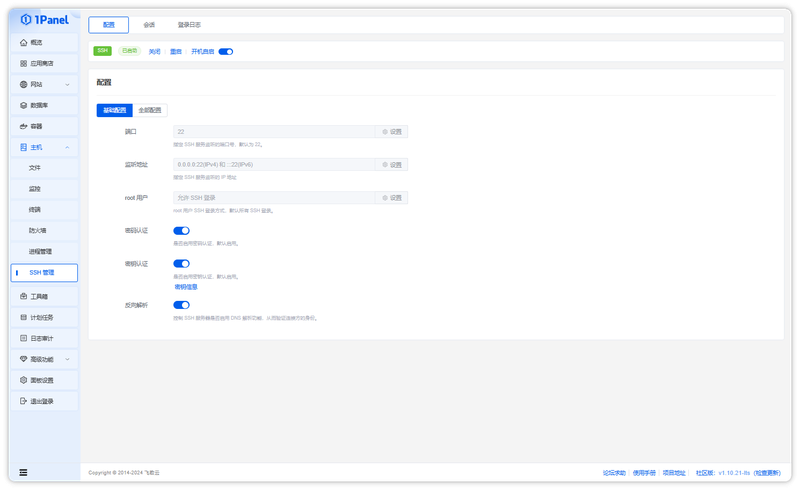This screenshot has height=490, width=800.
Task: Click the Copyright 2014-2024 footer text
Action: pos(124,473)
